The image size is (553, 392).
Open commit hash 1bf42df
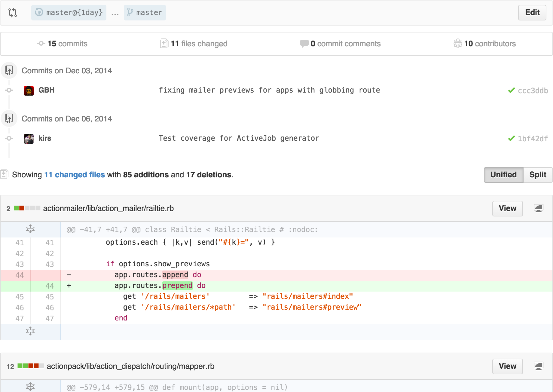(533, 139)
